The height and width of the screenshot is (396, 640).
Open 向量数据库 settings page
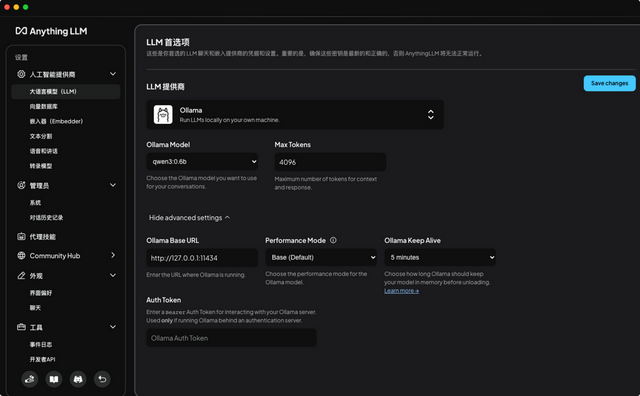point(43,107)
